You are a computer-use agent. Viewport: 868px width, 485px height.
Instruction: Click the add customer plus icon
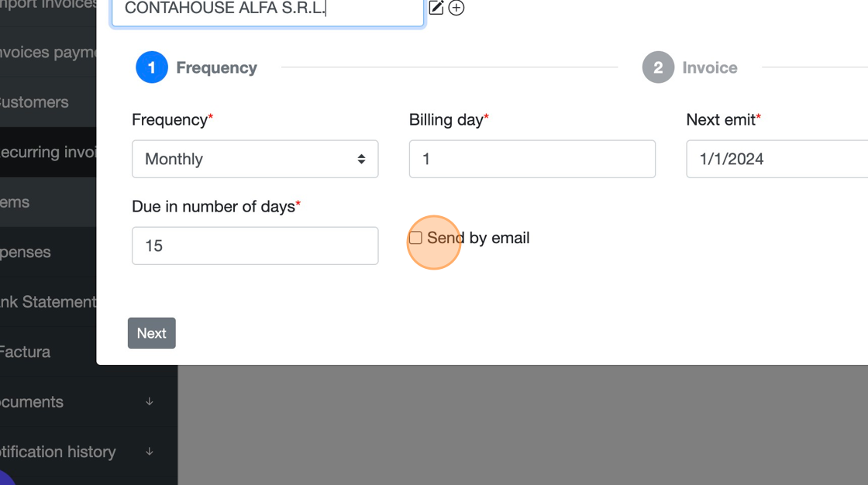pos(456,9)
